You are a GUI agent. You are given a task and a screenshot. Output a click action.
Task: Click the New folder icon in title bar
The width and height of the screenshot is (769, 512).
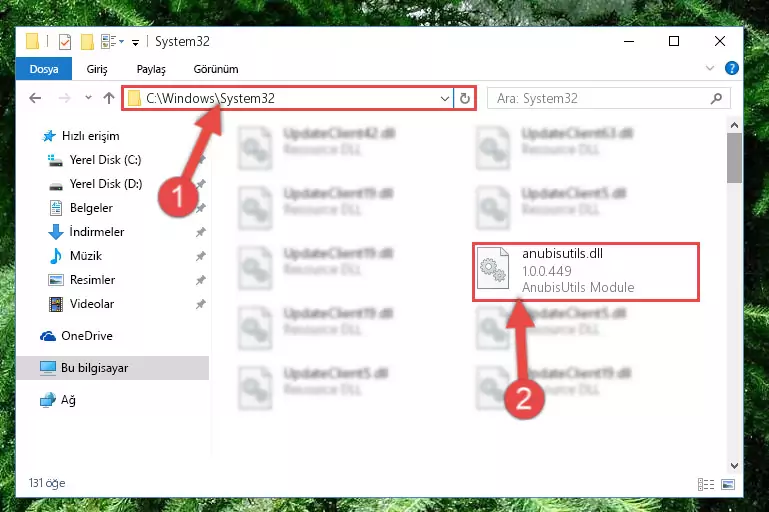tap(87, 42)
